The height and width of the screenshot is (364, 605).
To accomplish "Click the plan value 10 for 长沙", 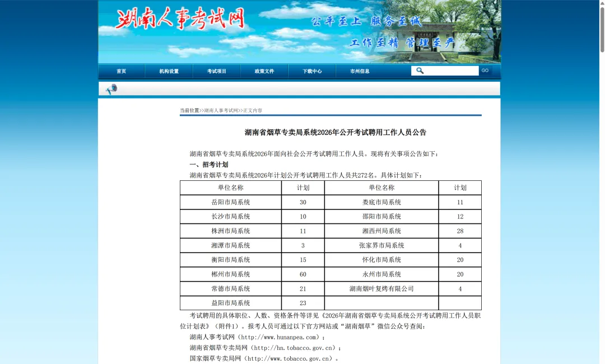I will coord(303,217).
